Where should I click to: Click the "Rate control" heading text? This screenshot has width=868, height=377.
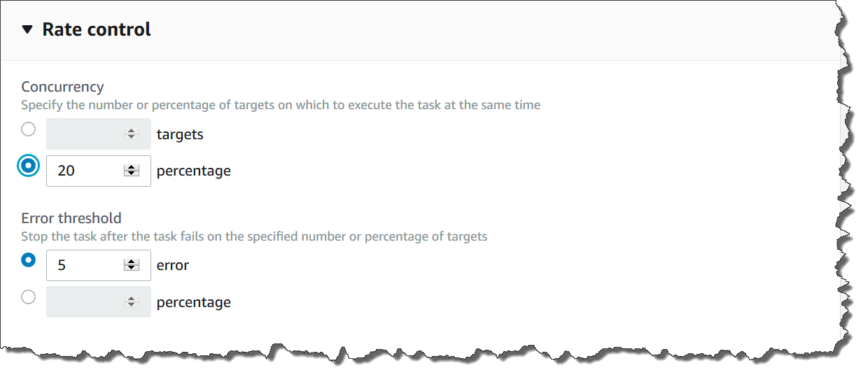(97, 29)
